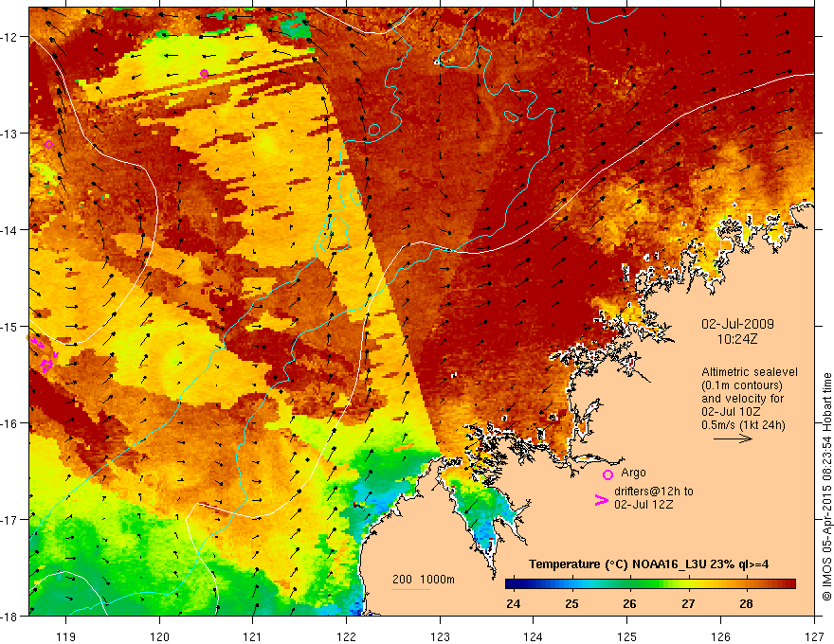Click the cyan 200 1000m depth legend line
834x644 pixels.
(411, 589)
